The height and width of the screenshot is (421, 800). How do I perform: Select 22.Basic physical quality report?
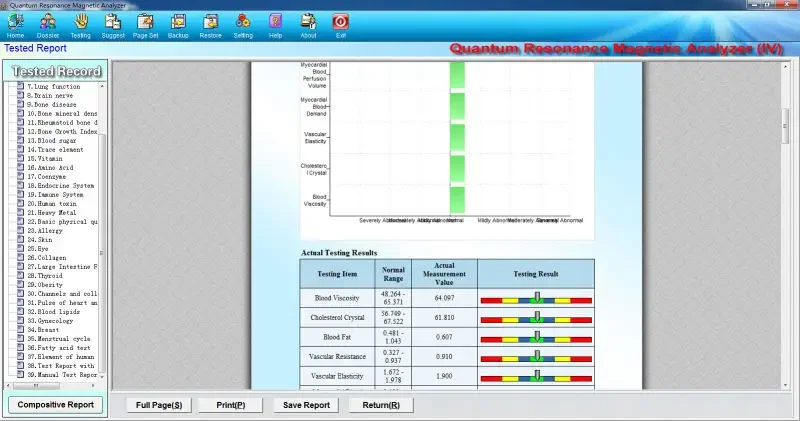coord(62,221)
